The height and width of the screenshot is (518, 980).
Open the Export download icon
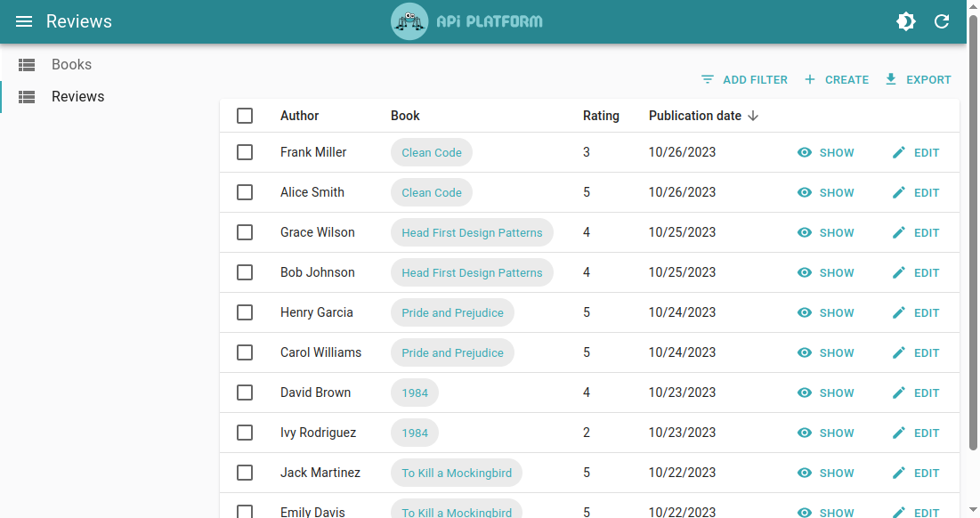[890, 79]
